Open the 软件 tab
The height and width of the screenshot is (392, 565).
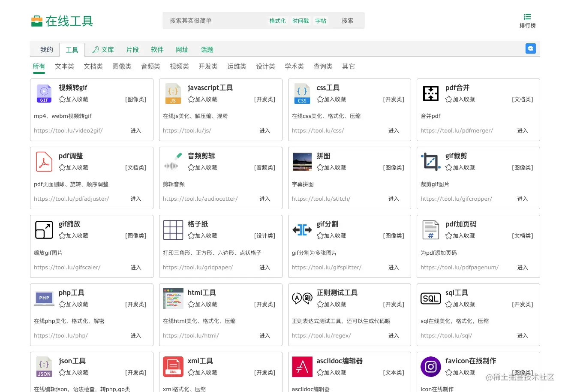point(157,50)
